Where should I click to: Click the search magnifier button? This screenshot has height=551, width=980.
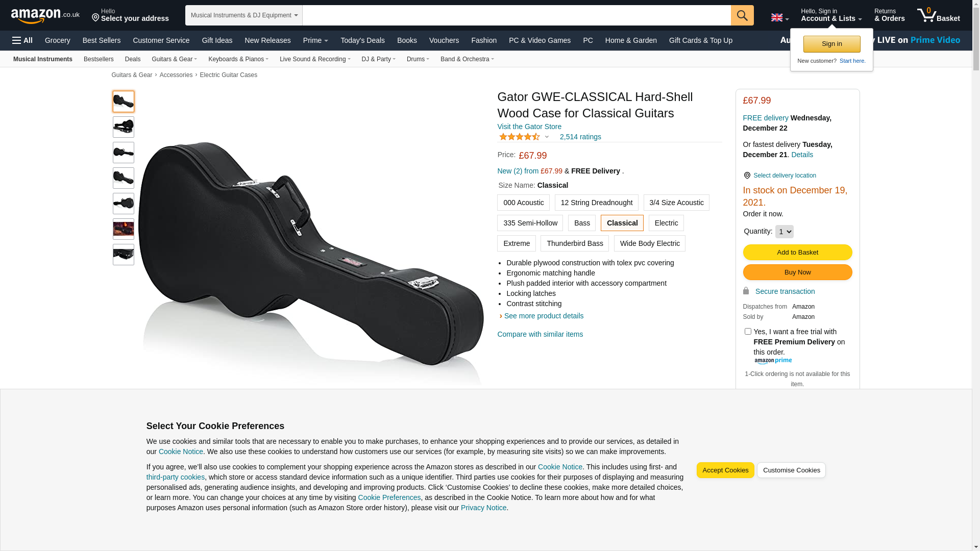pyautogui.click(x=742, y=15)
